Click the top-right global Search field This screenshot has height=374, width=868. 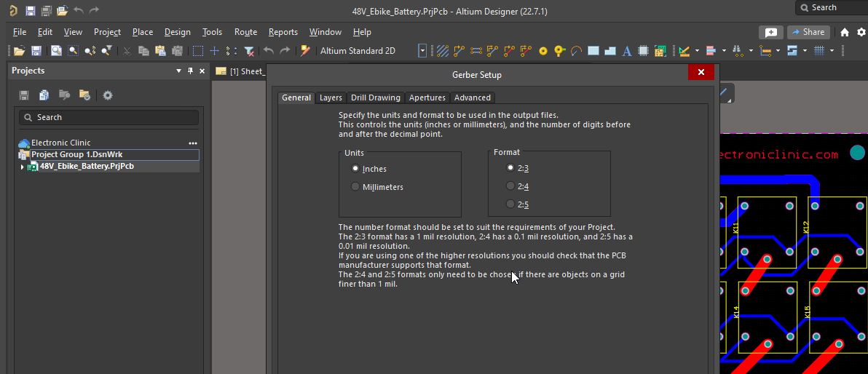click(832, 8)
